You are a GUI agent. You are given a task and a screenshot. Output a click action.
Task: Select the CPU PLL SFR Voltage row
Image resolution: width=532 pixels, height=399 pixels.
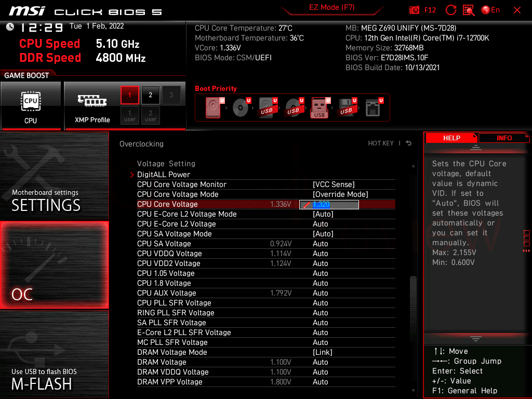click(x=266, y=303)
